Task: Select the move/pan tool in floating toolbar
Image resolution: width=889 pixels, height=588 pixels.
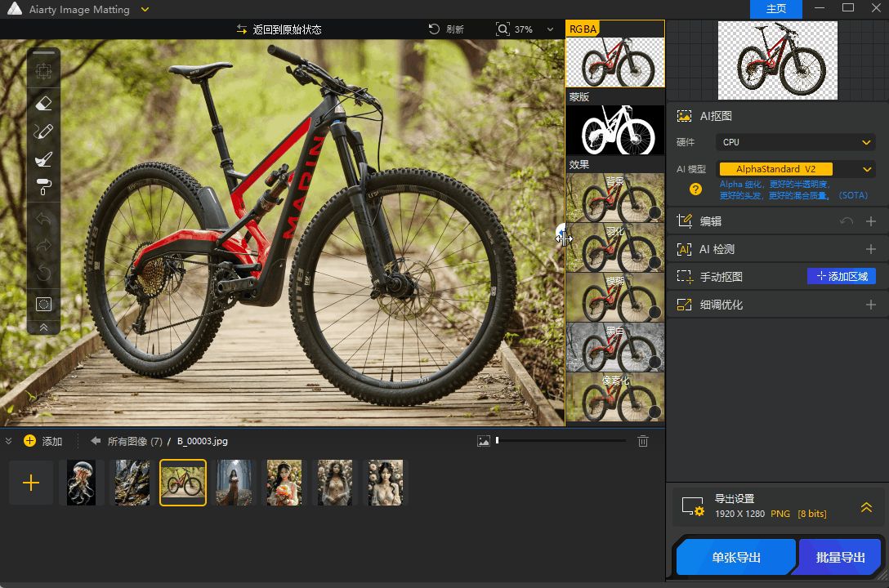Action: [43, 72]
